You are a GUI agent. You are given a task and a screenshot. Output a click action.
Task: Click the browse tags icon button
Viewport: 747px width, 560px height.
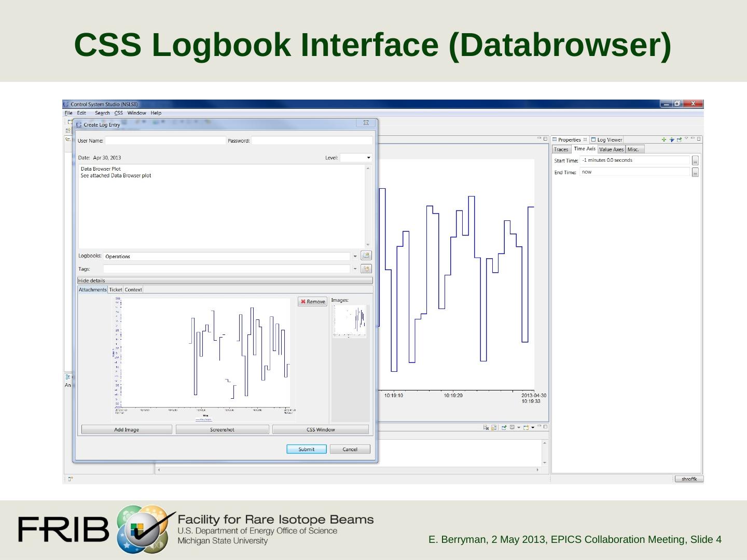[x=366, y=269]
